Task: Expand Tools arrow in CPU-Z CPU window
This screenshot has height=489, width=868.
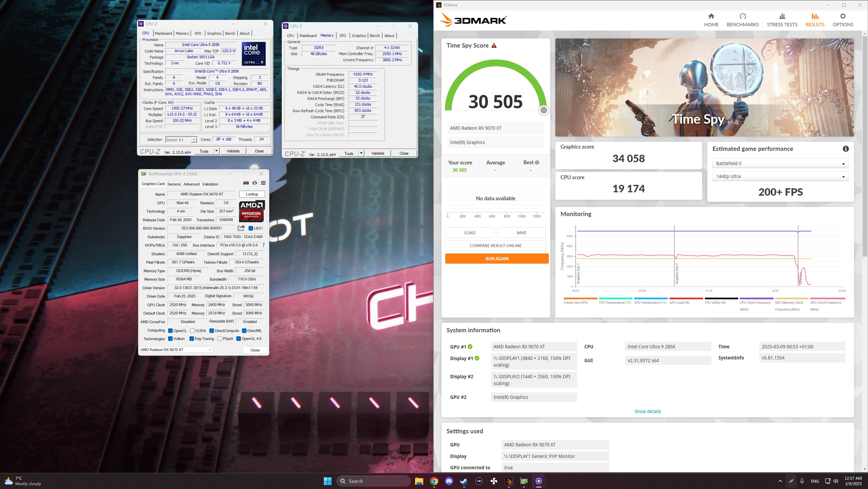Action: point(217,151)
